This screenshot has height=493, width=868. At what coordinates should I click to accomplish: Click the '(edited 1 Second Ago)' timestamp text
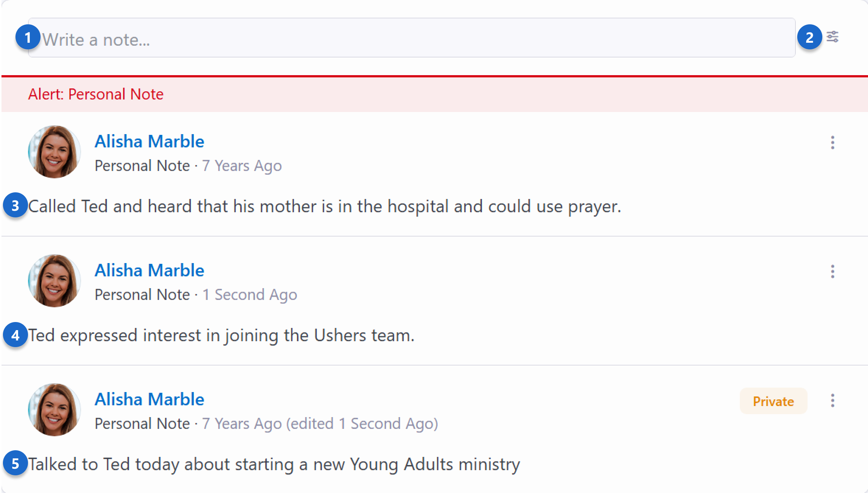tap(363, 424)
